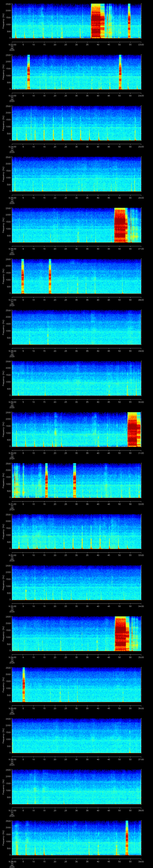Screen dimensions: 153x868
Task: Select the spectrogram panel starting at 9:24:00
Action: pyautogui.click(x=77, y=123)
